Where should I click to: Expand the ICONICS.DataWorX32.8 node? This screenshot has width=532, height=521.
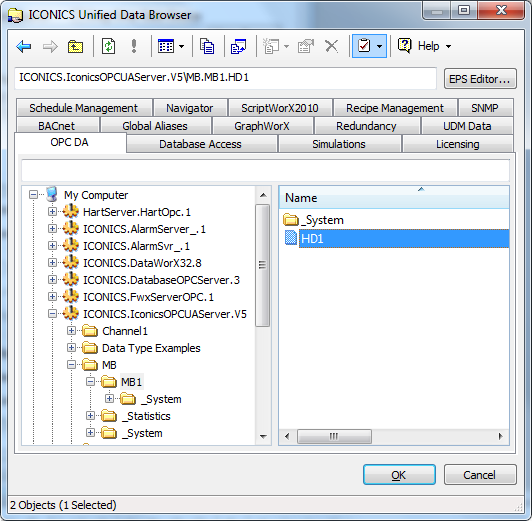[x=52, y=263]
